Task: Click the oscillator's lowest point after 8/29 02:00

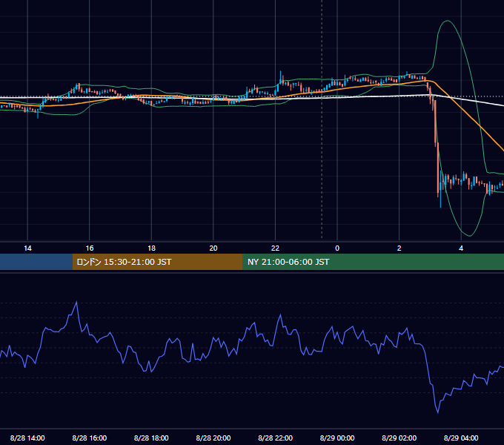Action: point(438,412)
